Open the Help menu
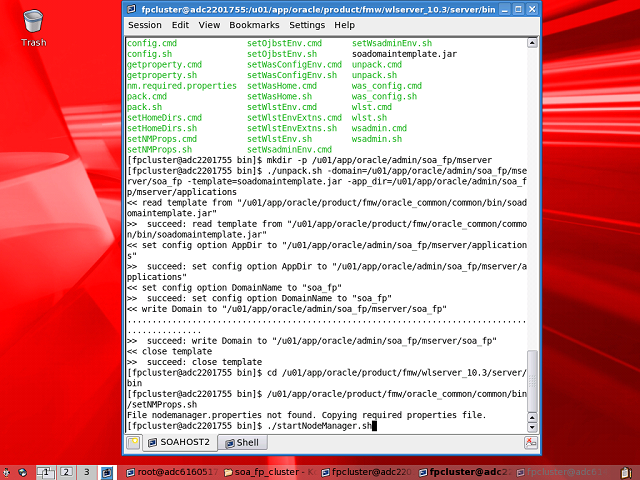 coord(344,25)
